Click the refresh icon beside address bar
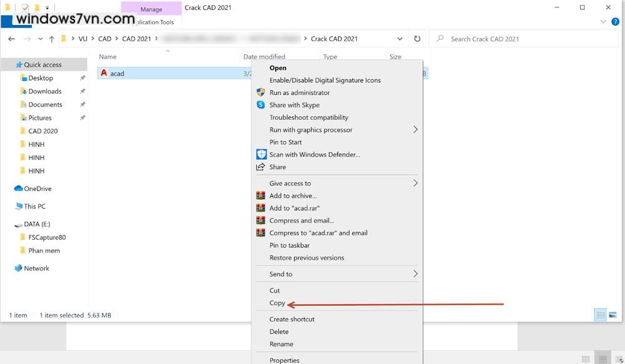Screen dimensions: 625x364 point(417,39)
